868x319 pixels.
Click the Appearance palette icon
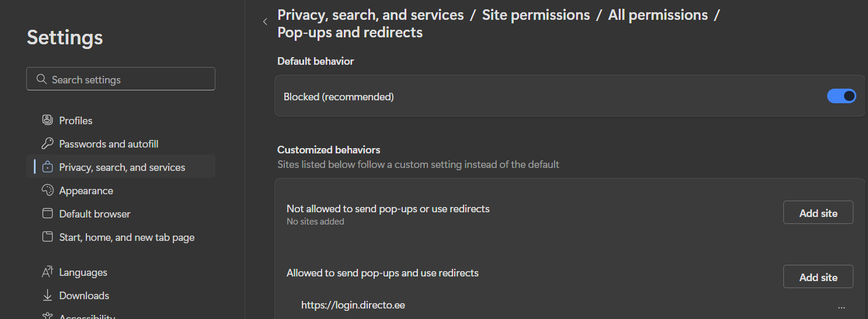tap(47, 190)
